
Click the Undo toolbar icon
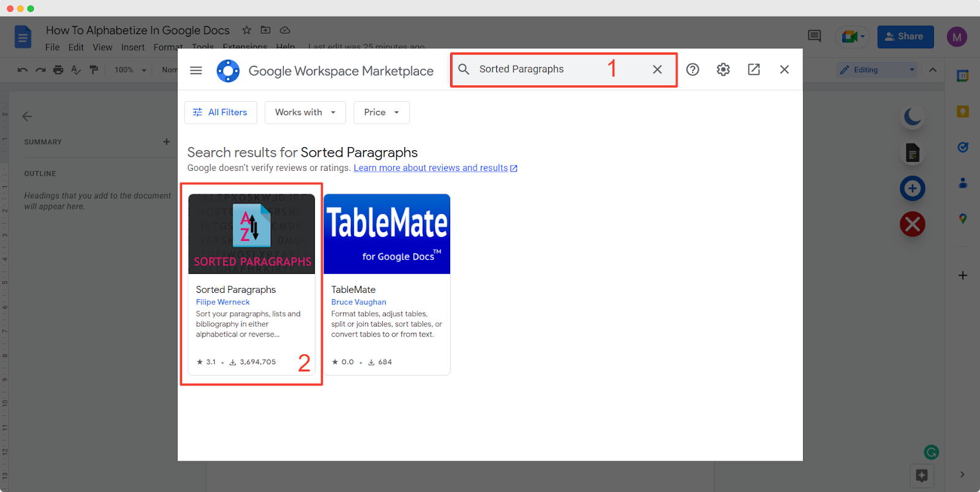(23, 70)
